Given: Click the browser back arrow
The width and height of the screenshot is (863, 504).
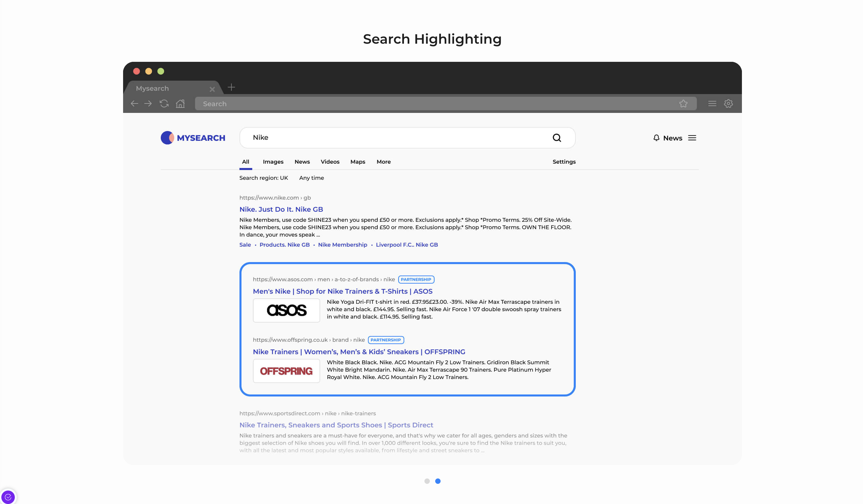Looking at the screenshot, I should [134, 104].
